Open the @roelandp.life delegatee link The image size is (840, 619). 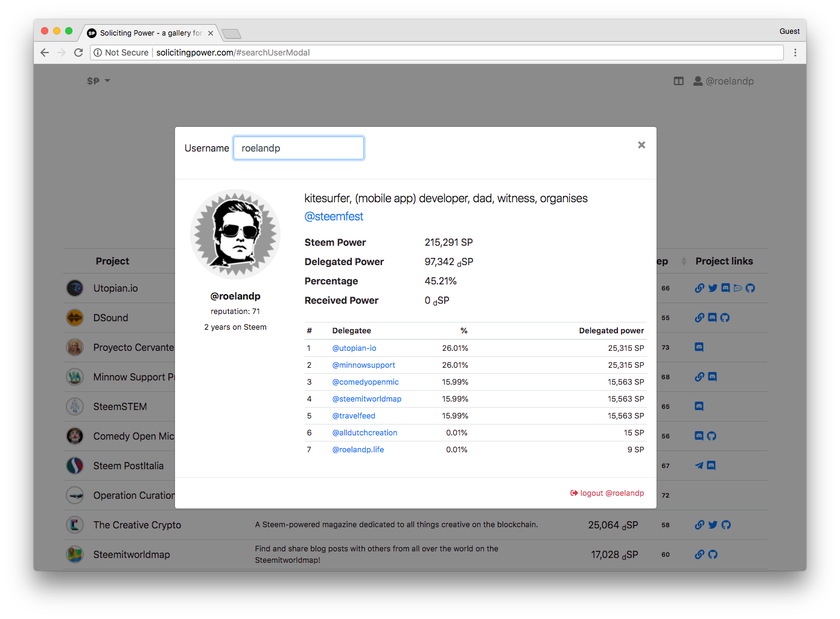click(x=358, y=449)
